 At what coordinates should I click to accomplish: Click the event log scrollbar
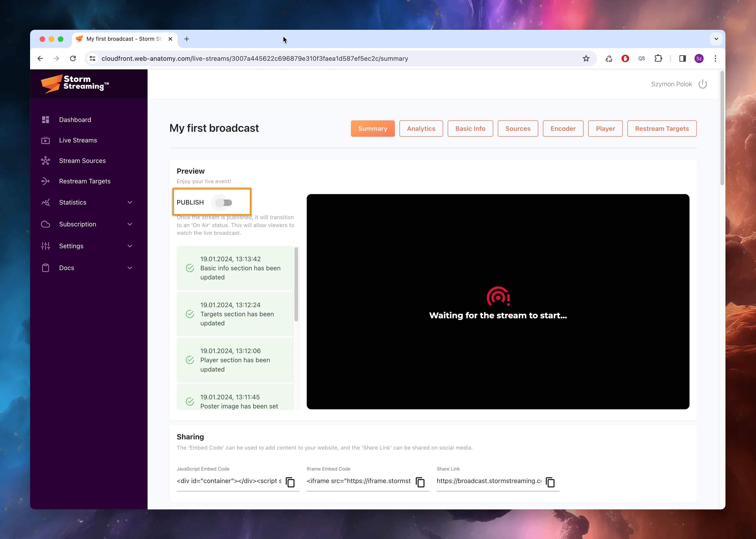tap(296, 284)
